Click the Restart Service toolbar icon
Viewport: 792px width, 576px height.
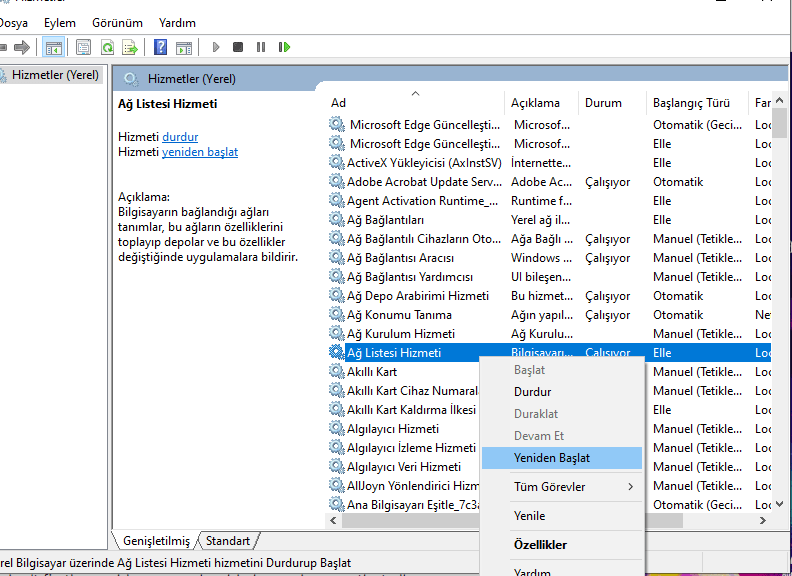click(285, 47)
